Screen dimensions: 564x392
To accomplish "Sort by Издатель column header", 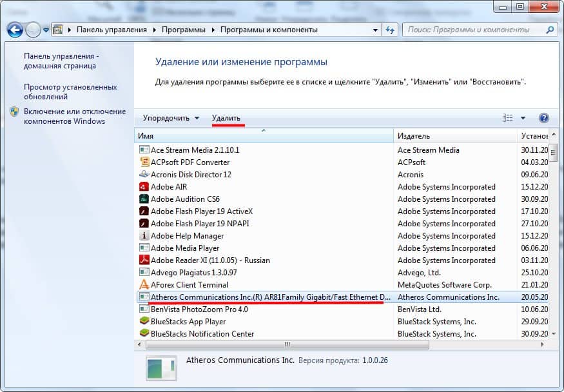I will tap(455, 136).
